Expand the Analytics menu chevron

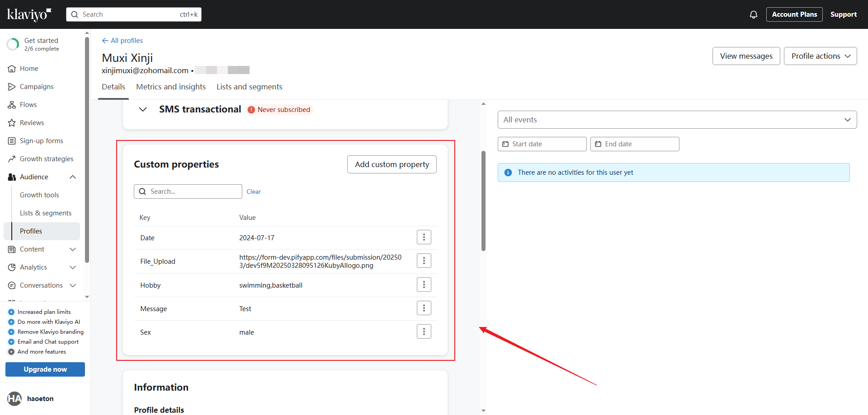73,267
